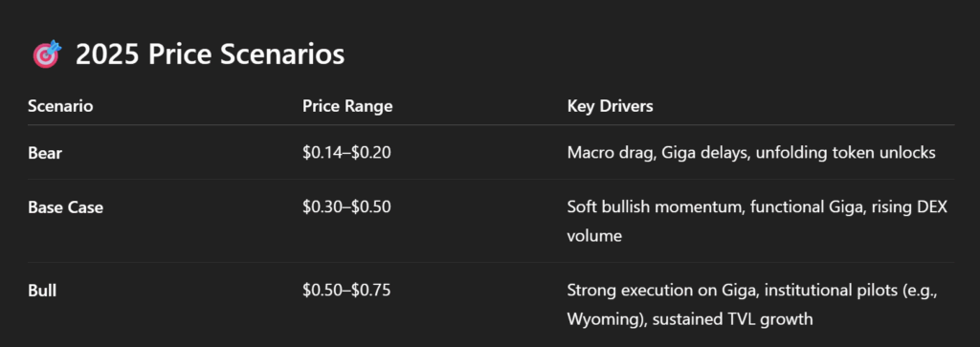
Task: Select the Bear scenario label
Action: (45, 153)
